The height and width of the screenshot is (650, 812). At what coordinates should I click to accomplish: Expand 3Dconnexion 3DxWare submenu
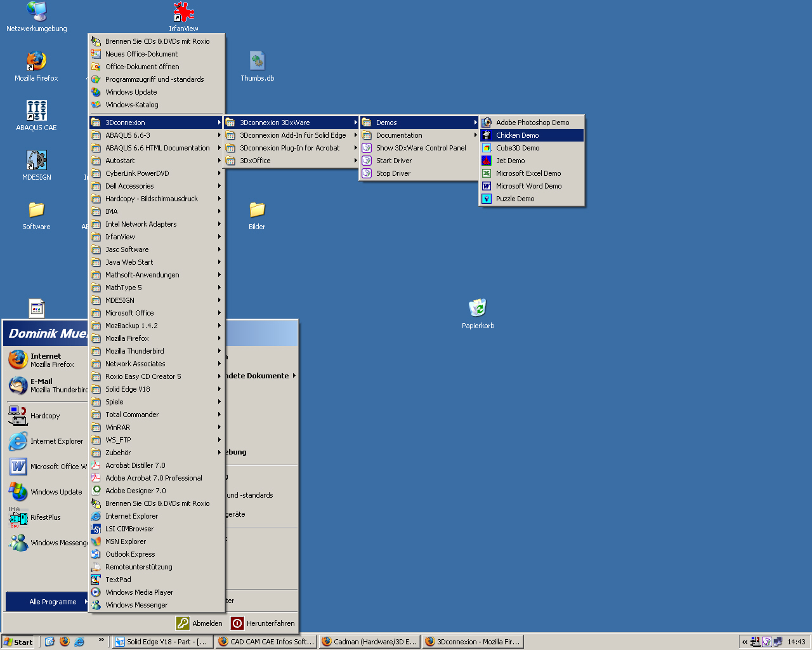click(x=291, y=123)
